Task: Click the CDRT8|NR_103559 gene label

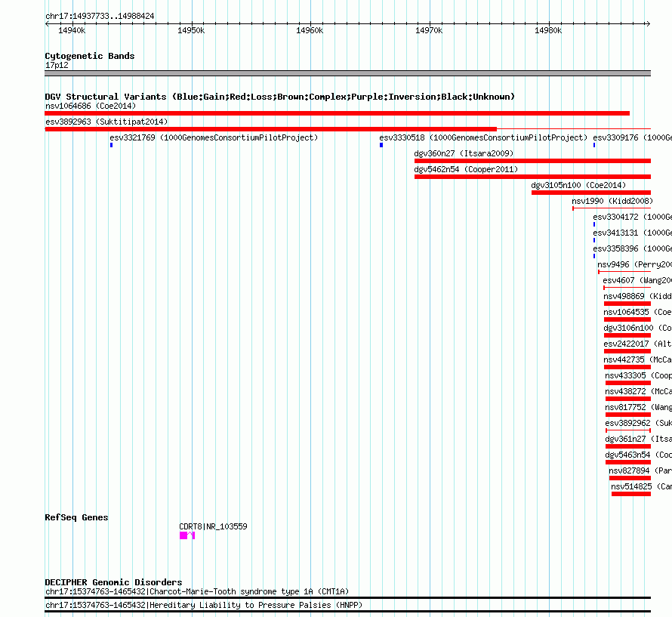Action: click(x=213, y=526)
